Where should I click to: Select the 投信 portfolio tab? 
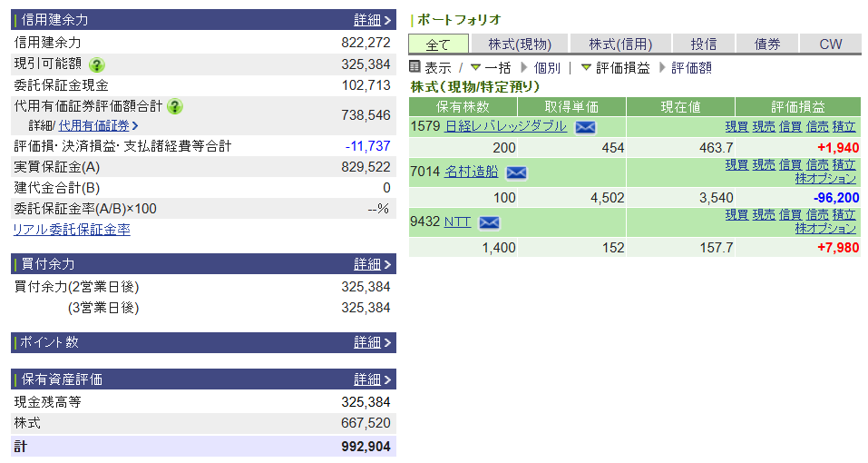(x=703, y=44)
